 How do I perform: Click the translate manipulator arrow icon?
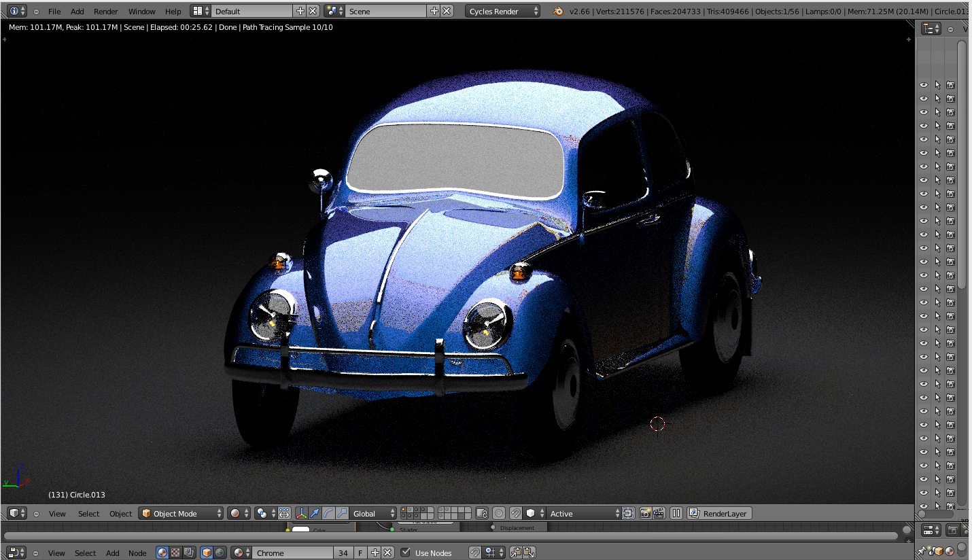point(315,513)
